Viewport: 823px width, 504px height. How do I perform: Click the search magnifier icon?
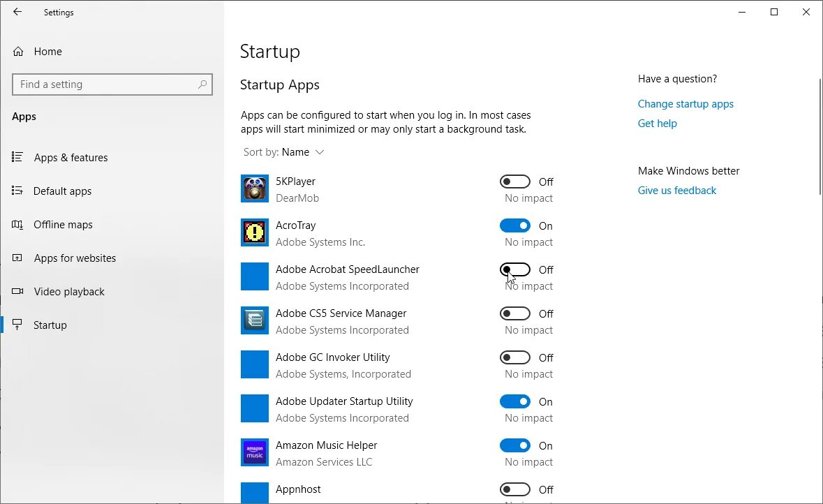[202, 84]
